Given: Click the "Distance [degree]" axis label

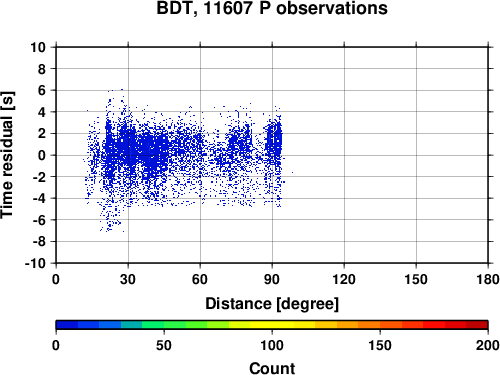Looking at the screenshot, I should 272,304.
